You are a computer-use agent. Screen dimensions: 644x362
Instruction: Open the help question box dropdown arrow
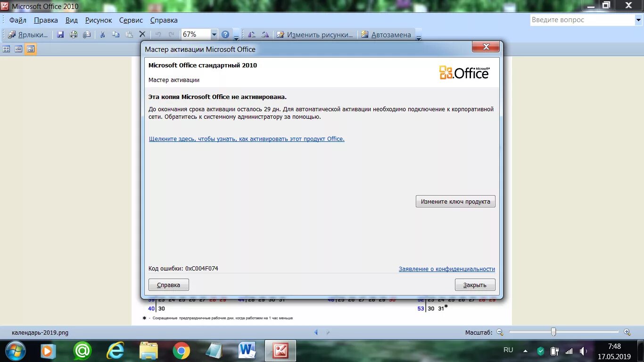point(638,20)
